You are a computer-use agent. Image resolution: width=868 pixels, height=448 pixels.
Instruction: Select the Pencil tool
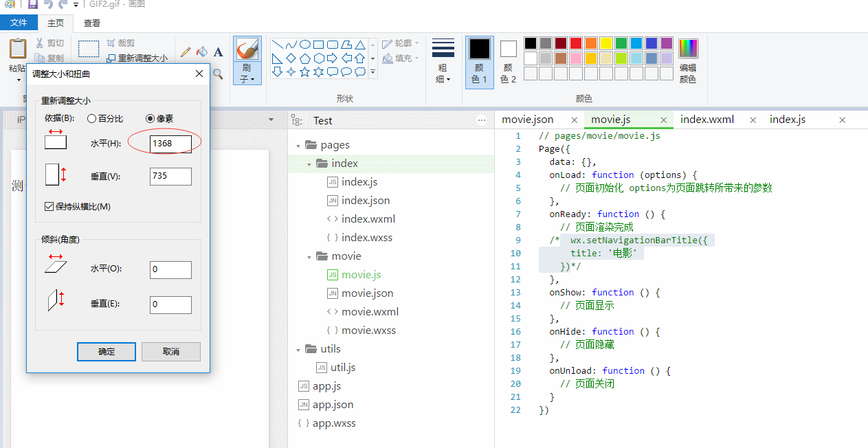(186, 52)
